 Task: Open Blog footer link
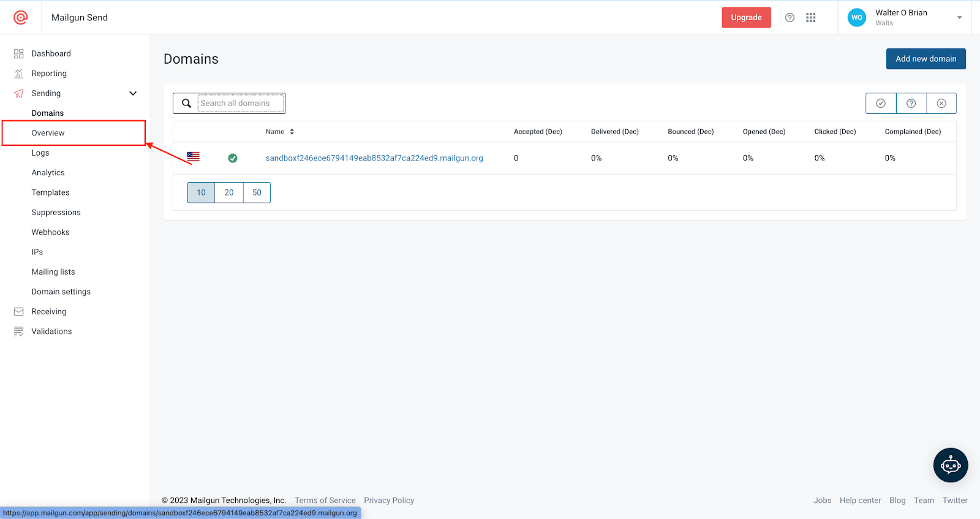click(897, 501)
